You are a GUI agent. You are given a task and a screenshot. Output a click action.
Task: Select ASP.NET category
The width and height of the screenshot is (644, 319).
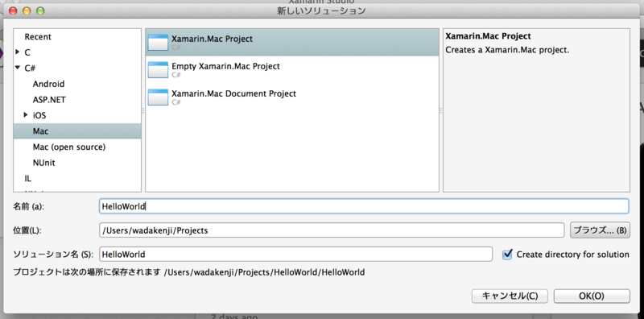49,99
